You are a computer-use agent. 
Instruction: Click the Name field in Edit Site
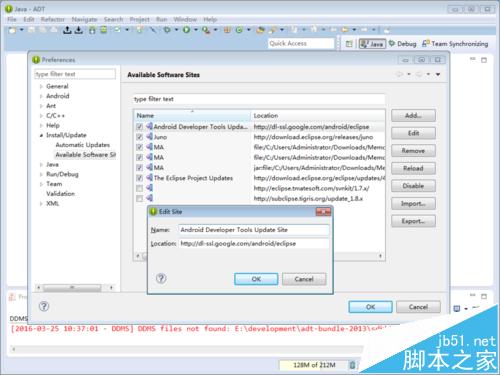[x=254, y=230]
